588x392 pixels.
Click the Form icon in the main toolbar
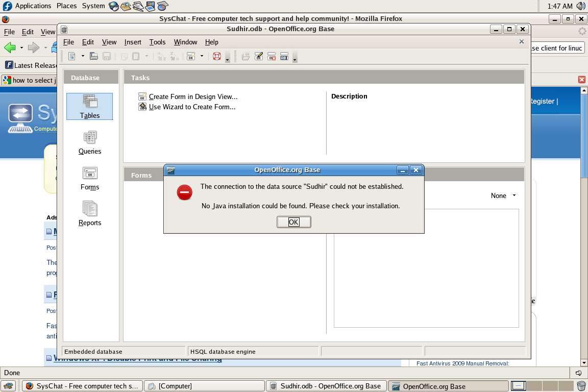point(191,56)
